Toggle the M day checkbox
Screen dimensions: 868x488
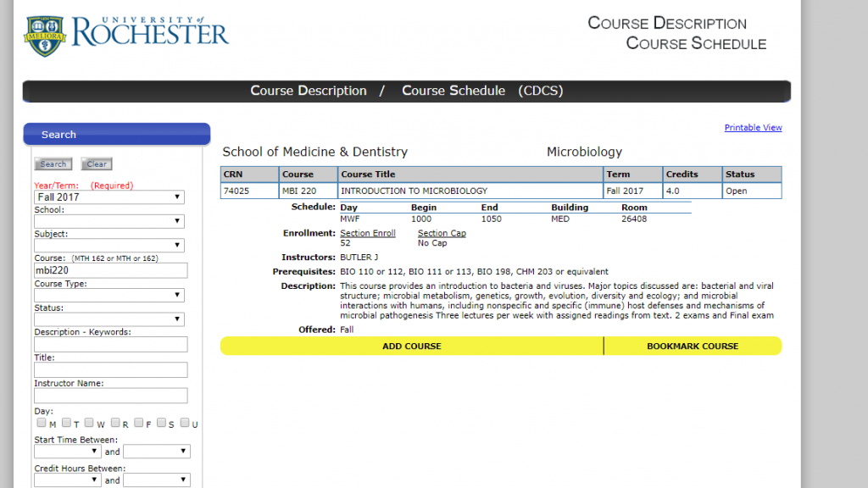(x=42, y=423)
